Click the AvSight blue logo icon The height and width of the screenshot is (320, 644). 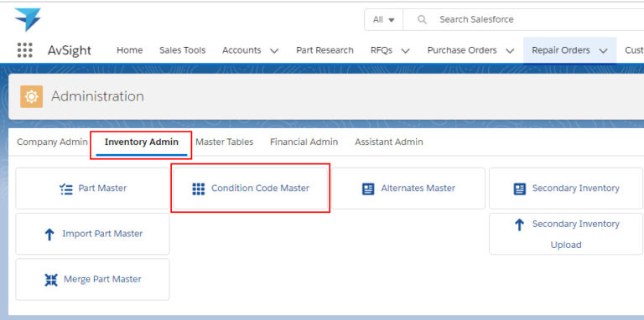tap(28, 19)
